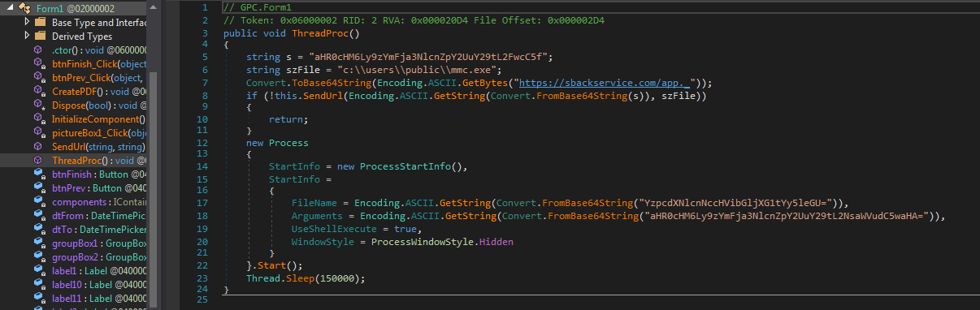The height and width of the screenshot is (310, 980).
Task: Click the btnPrev_Click method icon
Action: tap(38, 78)
